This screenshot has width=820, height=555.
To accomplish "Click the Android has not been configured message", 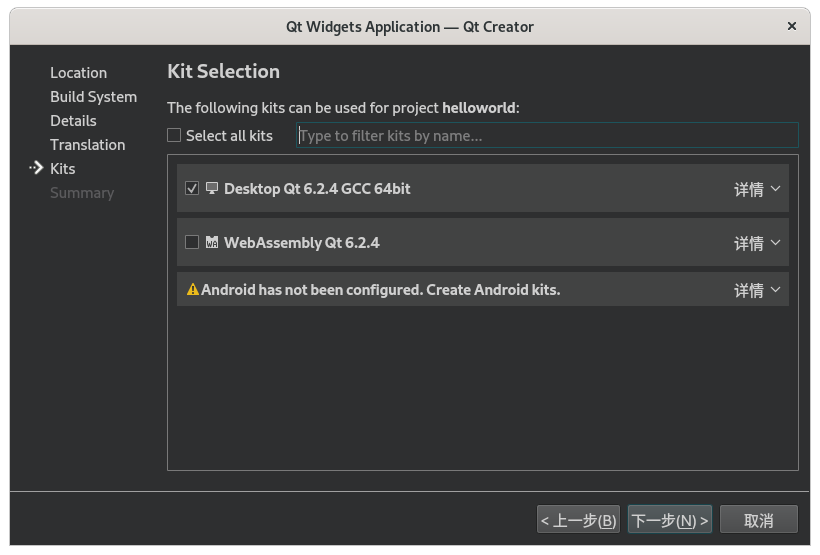I will click(x=381, y=290).
